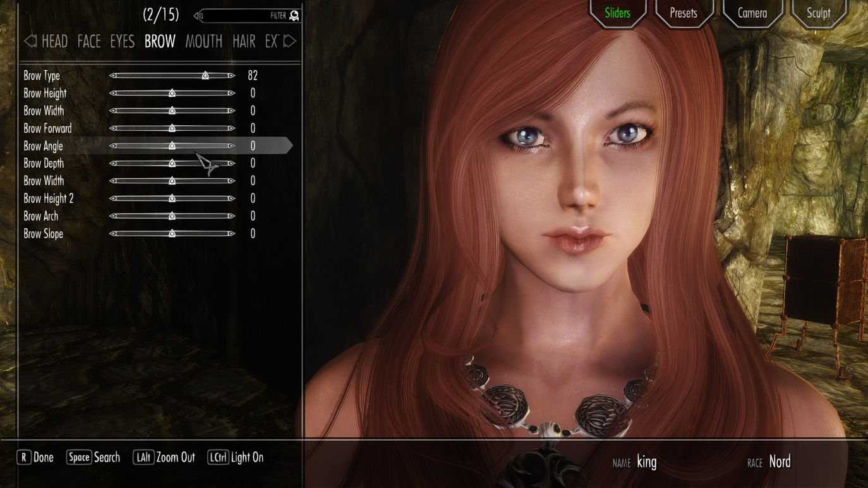Click the Space key icon beside Search
Screen dimensions: 868x488
(x=79, y=457)
